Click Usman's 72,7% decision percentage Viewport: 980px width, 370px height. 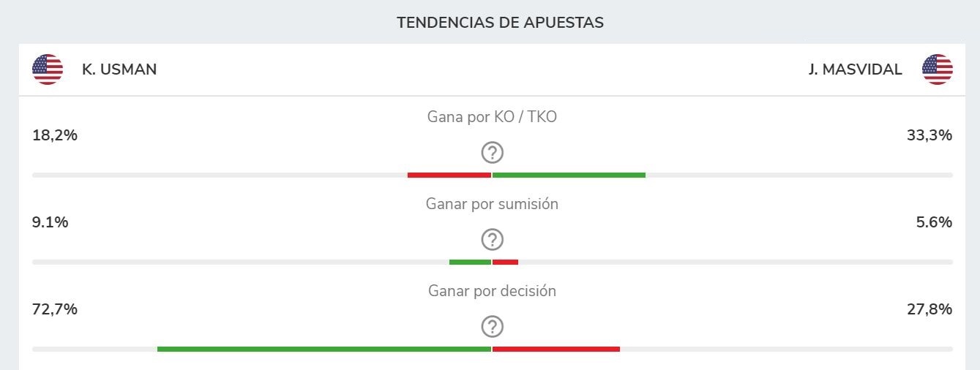click(x=55, y=309)
